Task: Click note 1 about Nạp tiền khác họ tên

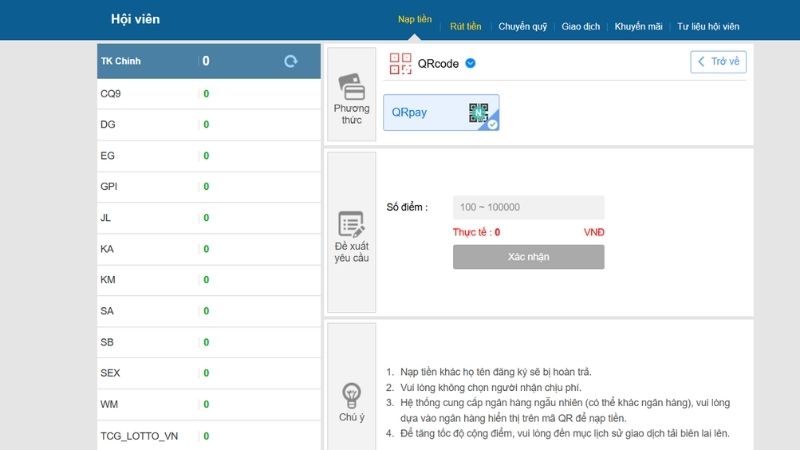Action: (495, 372)
